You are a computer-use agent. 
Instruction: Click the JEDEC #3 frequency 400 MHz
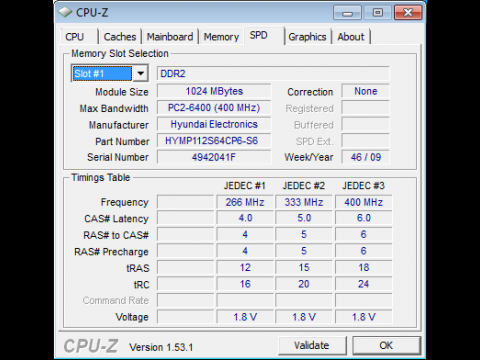pyautogui.click(x=363, y=202)
